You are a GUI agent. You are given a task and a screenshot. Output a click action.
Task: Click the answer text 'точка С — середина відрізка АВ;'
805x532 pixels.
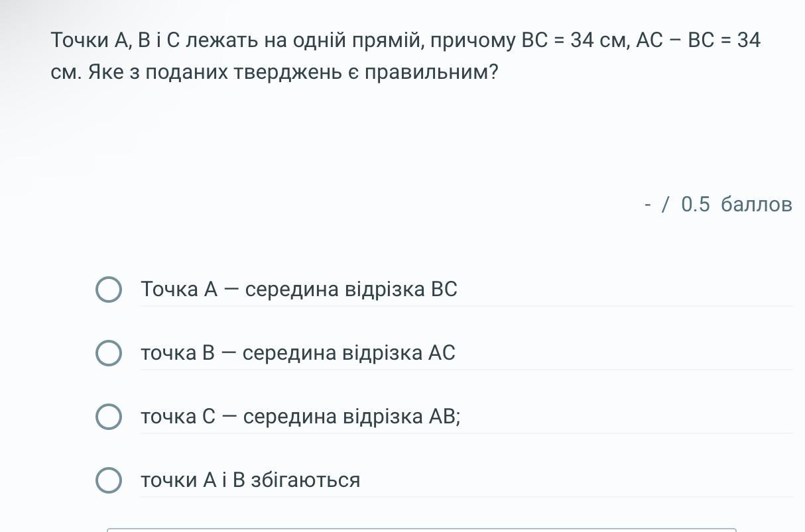pos(300,417)
